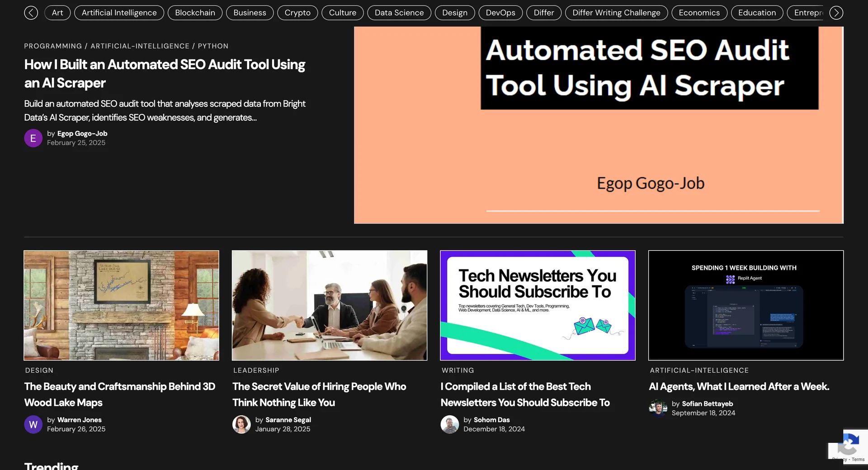Screen dimensions: 868x470
Task: Select Saranne Segal's profile picture
Action: 241,424
